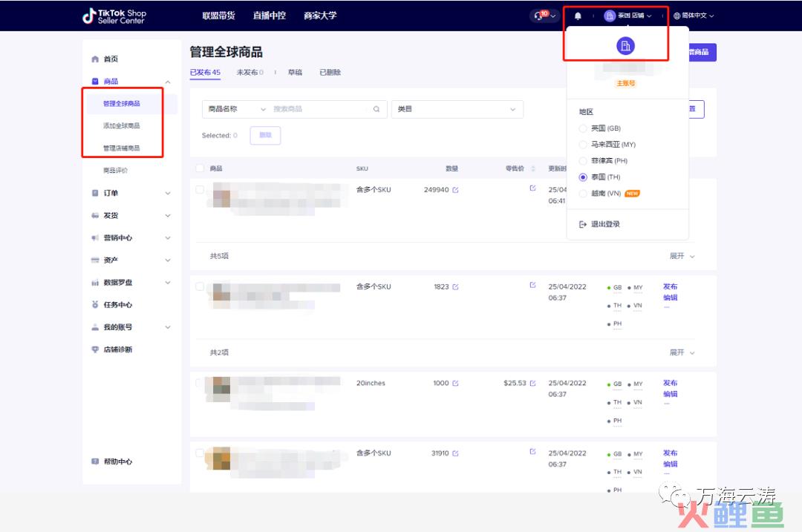
Task: Edit quantity 249940 via pencil icon
Action: [455, 190]
